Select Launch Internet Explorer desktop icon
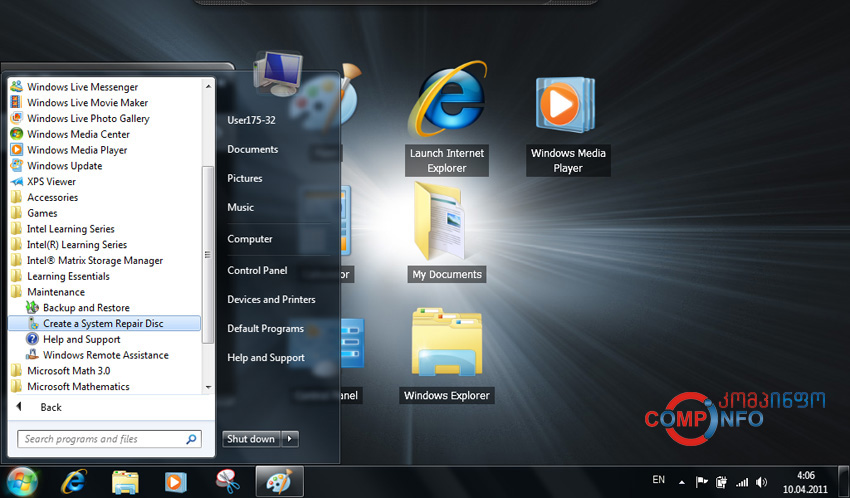Image resolution: width=850 pixels, height=498 pixels. coord(447,118)
